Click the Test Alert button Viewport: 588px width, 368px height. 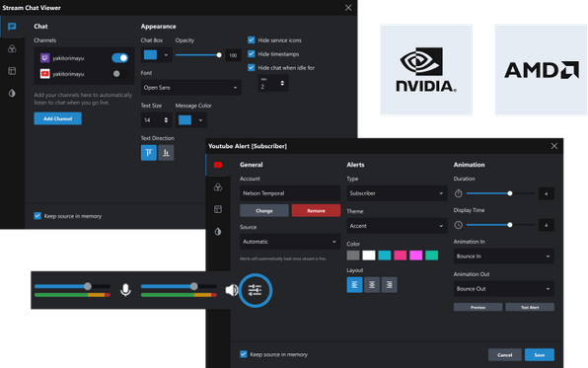pos(530,307)
